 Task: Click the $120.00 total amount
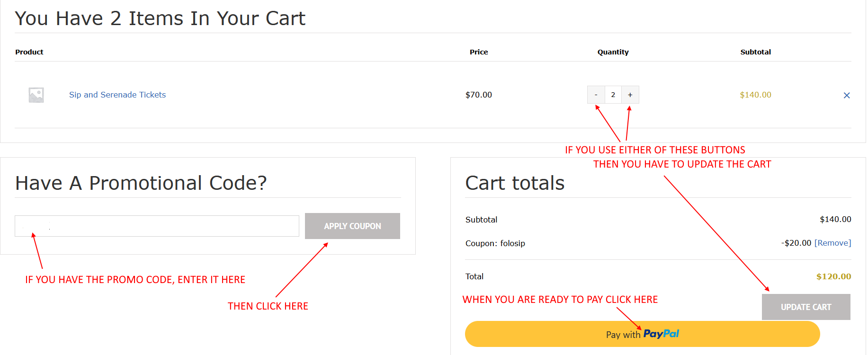[833, 276]
